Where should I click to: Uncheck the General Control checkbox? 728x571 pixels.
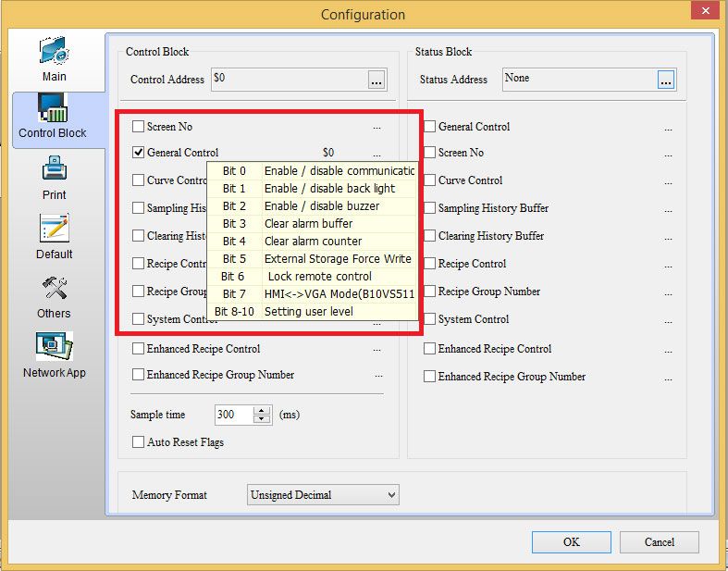(x=139, y=153)
